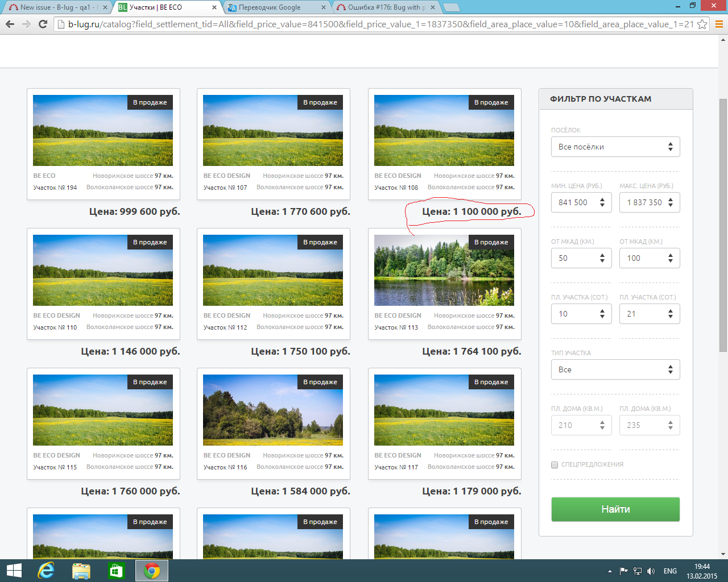
Task: Click the volume speaker tray icon
Action: 651,571
